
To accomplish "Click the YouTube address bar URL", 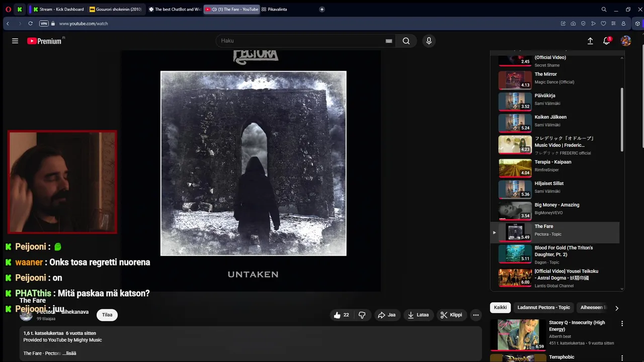I will [84, 24].
